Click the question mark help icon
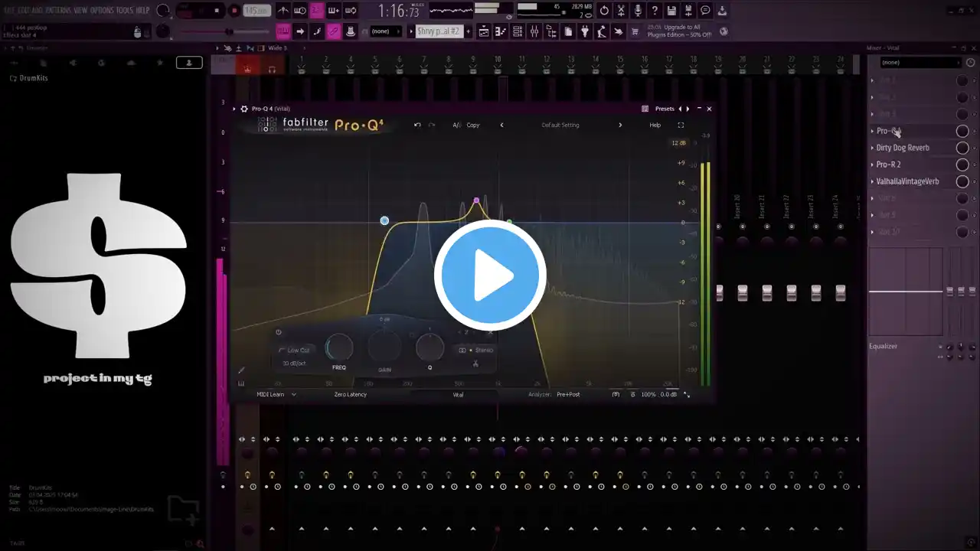Image resolution: width=980 pixels, height=551 pixels. coord(655,11)
